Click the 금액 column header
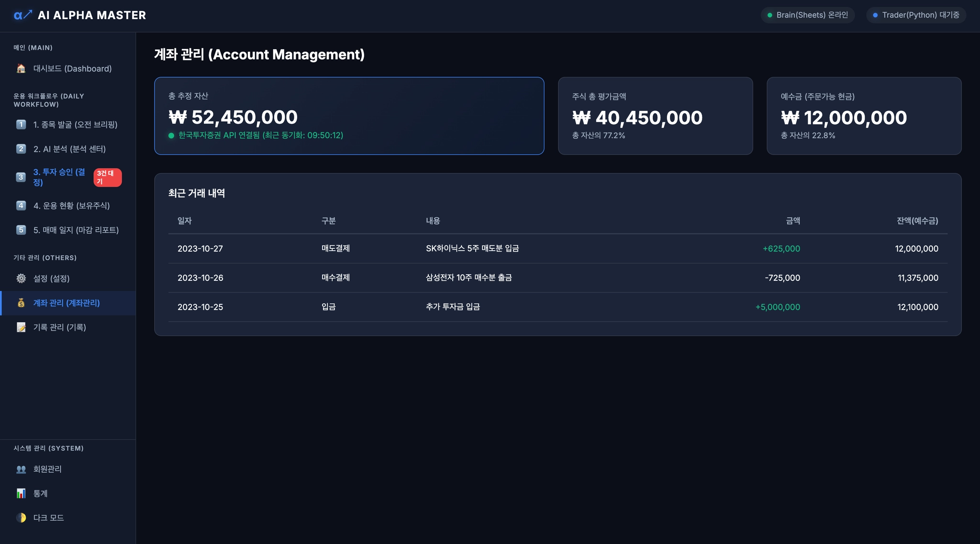The width and height of the screenshot is (980, 544). [792, 221]
